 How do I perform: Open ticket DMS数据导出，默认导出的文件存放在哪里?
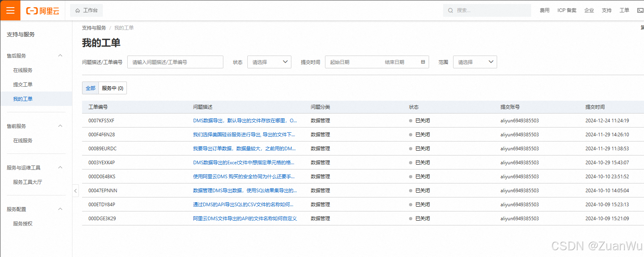(245, 121)
